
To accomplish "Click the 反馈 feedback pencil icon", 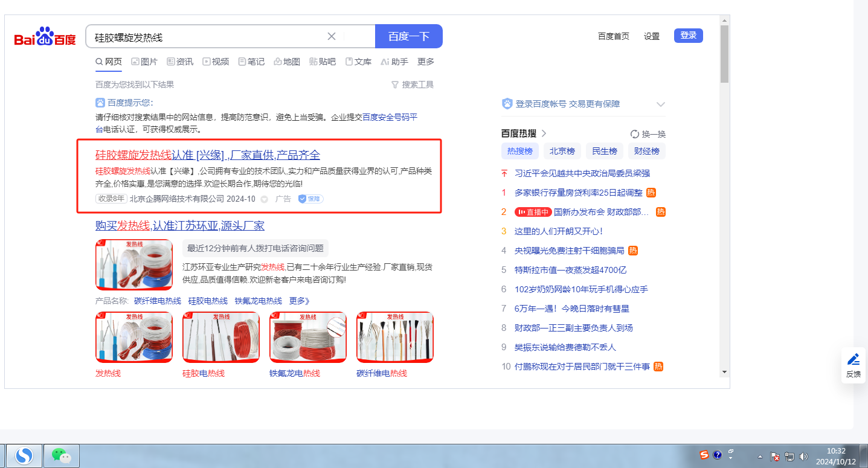I will (854, 360).
